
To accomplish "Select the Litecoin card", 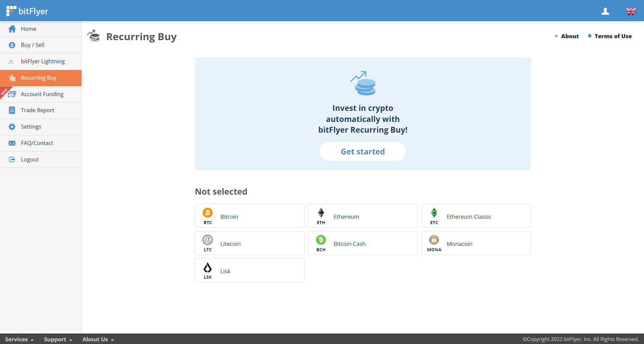I will [x=250, y=243].
